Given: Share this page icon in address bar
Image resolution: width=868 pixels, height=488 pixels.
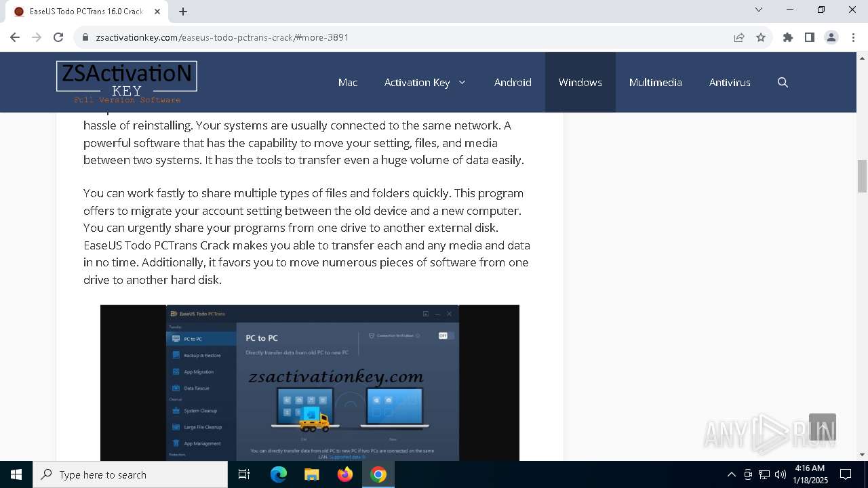Looking at the screenshot, I should [739, 37].
